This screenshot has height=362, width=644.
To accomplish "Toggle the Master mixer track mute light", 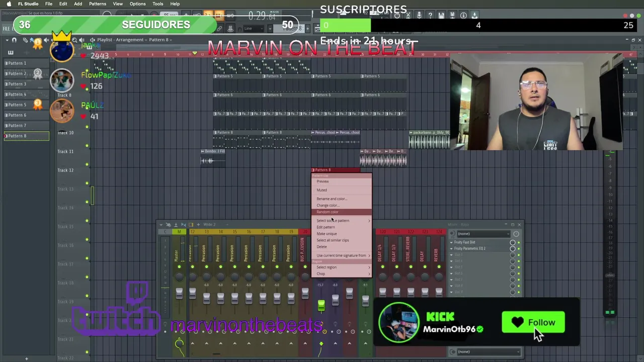I will [x=179, y=266].
